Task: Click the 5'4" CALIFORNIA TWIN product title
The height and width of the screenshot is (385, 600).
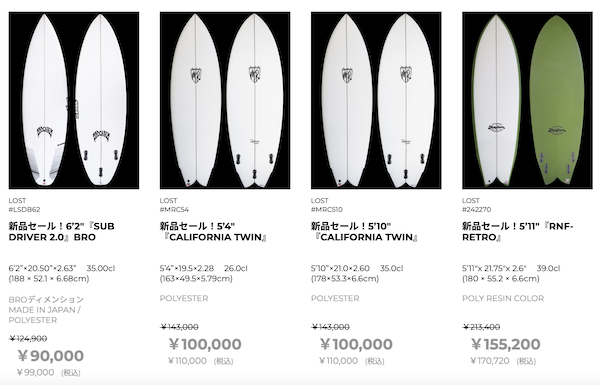Action: point(213,232)
